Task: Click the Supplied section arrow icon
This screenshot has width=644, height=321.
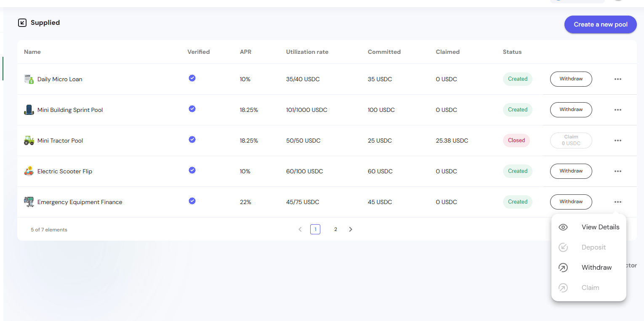Action: pos(22,23)
